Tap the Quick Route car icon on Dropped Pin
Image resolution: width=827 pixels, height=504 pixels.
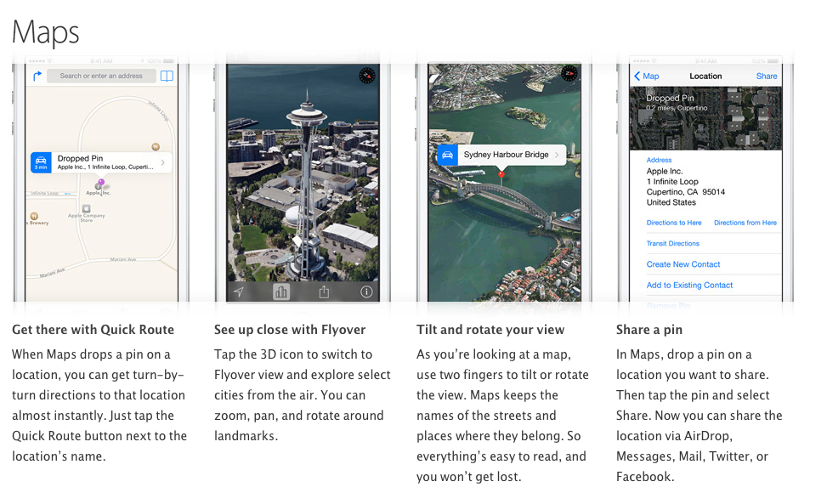pos(41,161)
